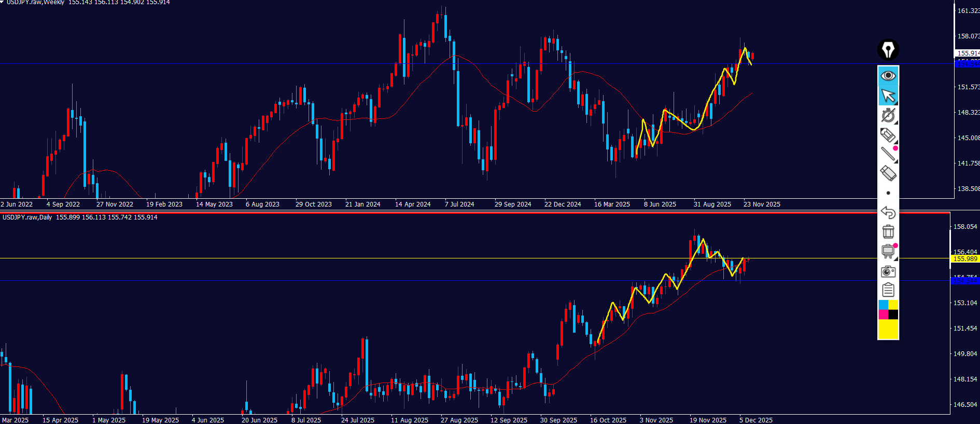980x424 pixels.
Task: Pick the magenta color swatch
Action: [x=883, y=314]
